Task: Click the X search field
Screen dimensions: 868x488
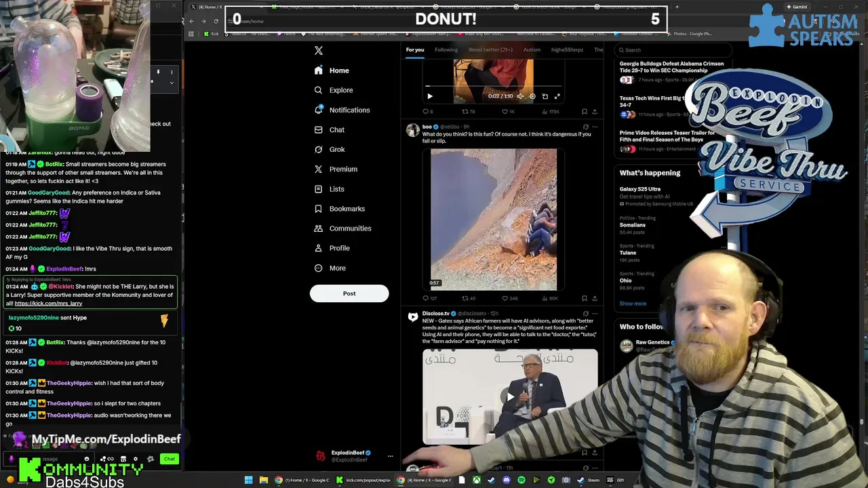Action: [673, 50]
